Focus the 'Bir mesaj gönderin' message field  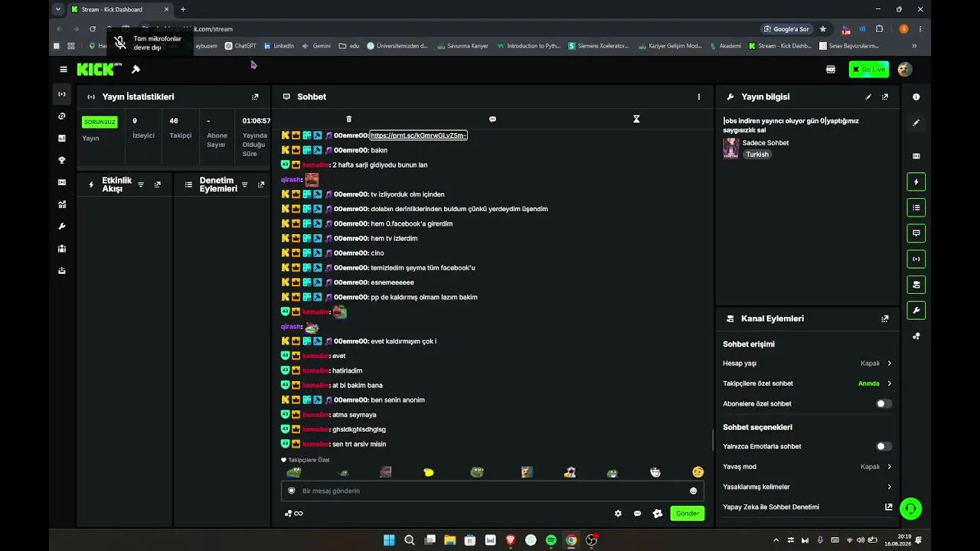pos(492,491)
